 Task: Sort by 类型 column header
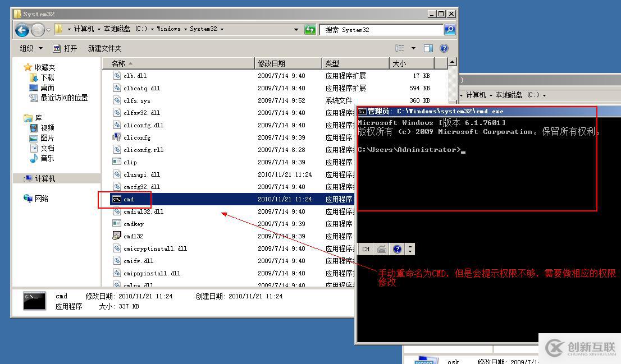355,63
